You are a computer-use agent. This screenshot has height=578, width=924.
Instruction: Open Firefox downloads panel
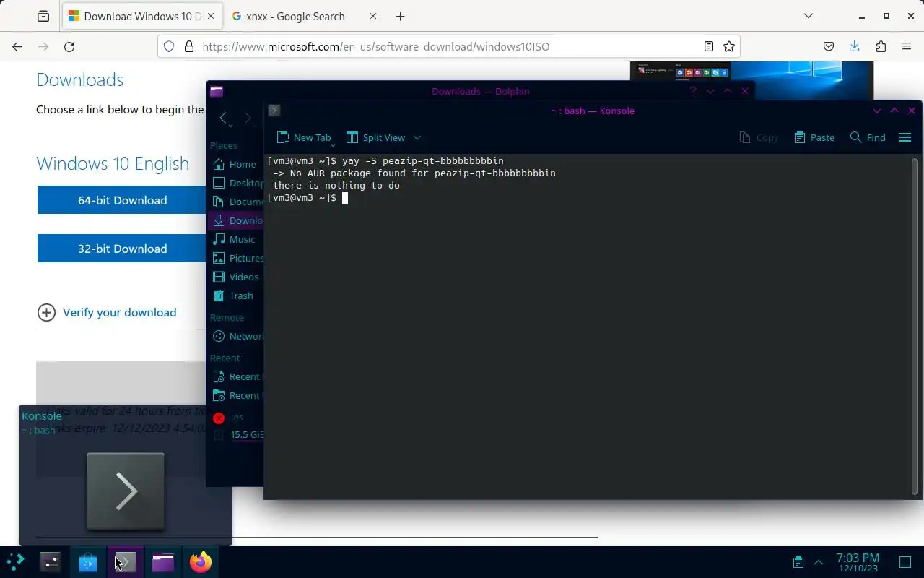855,46
